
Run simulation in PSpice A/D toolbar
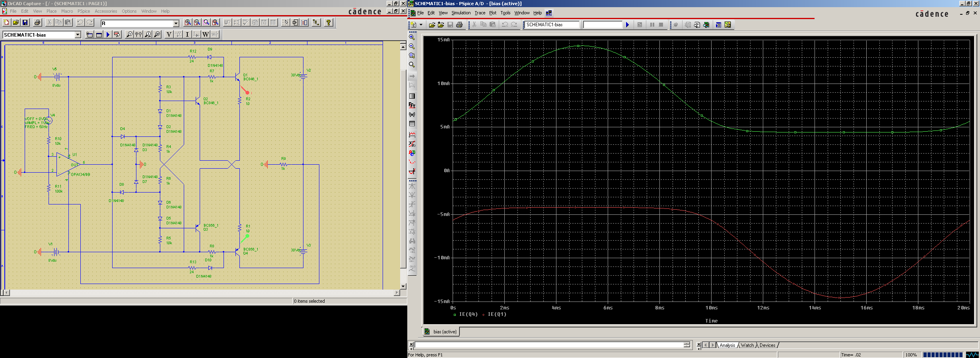pyautogui.click(x=627, y=25)
